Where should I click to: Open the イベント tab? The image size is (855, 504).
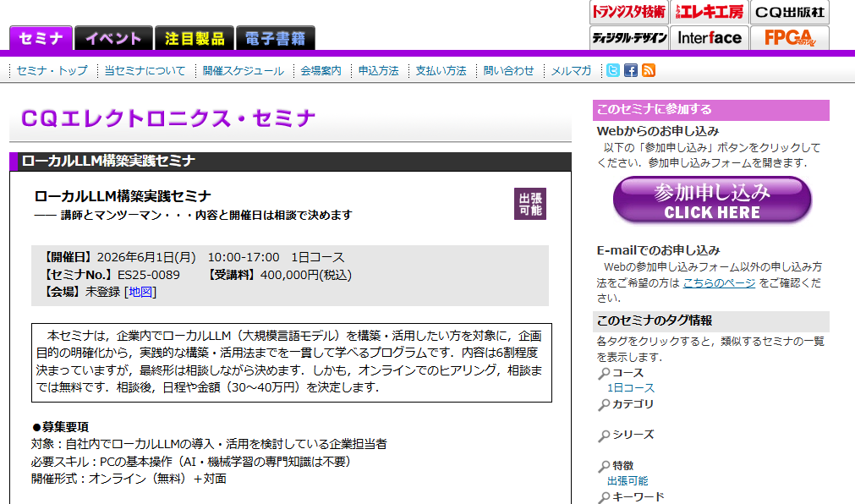coord(113,38)
